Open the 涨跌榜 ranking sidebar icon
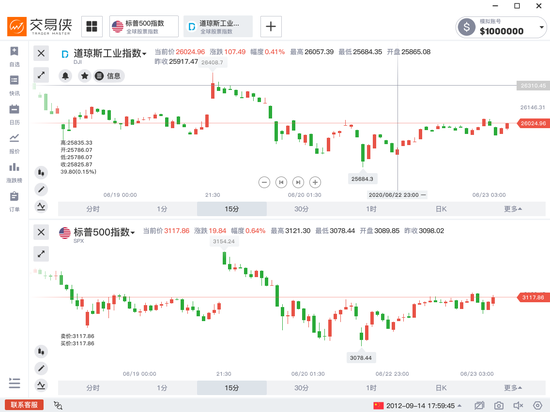The height and width of the screenshot is (412, 550). coord(14,173)
